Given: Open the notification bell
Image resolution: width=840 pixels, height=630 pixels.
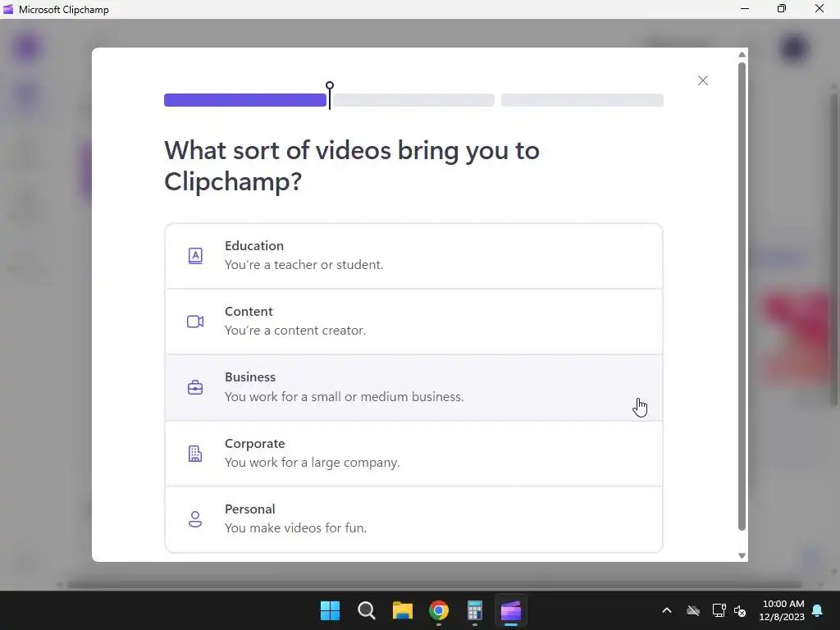Looking at the screenshot, I should point(818,610).
